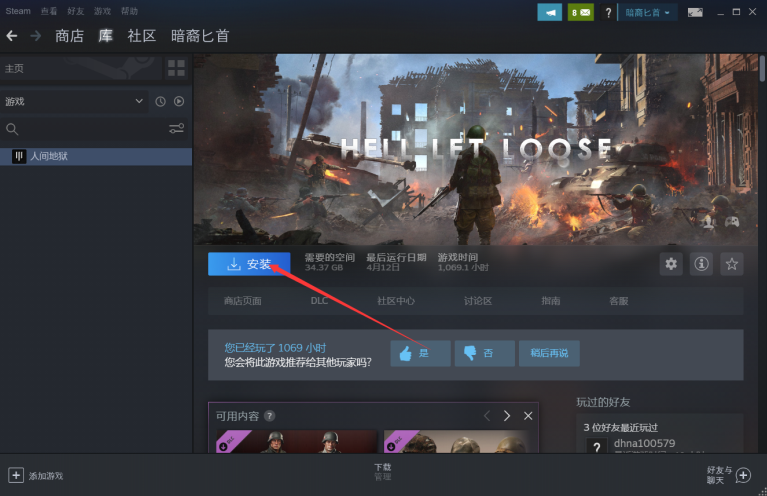Open friends and chat plus icon
Screen dimensions: 767x496
pyautogui.click(x=743, y=475)
